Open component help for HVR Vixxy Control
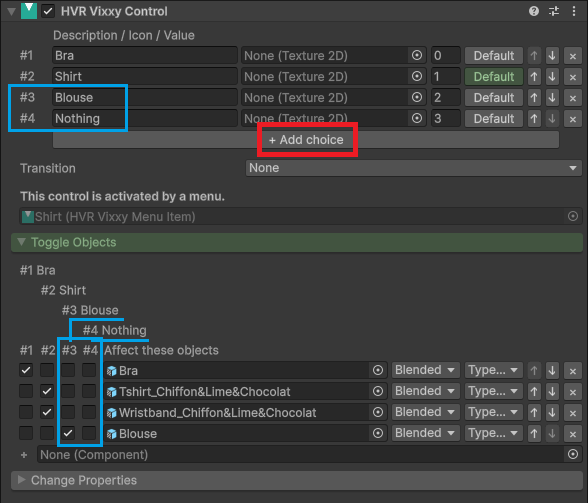The height and width of the screenshot is (503, 588). click(x=534, y=11)
